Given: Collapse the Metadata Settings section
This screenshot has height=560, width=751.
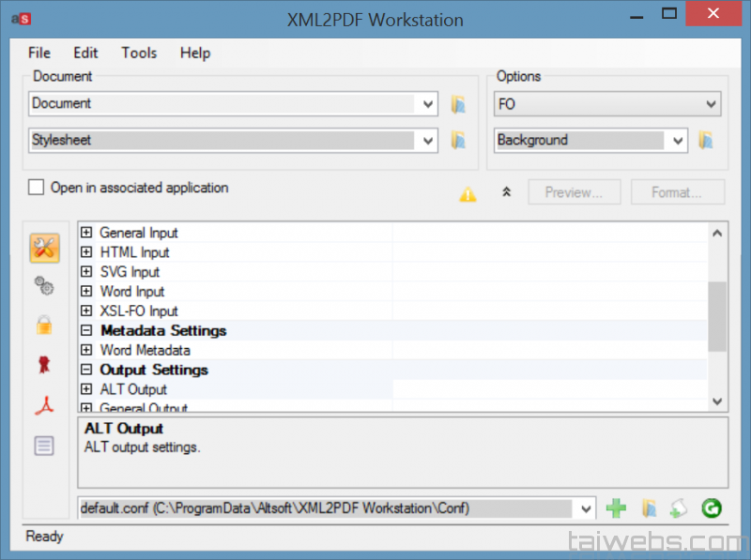Looking at the screenshot, I should click(86, 331).
